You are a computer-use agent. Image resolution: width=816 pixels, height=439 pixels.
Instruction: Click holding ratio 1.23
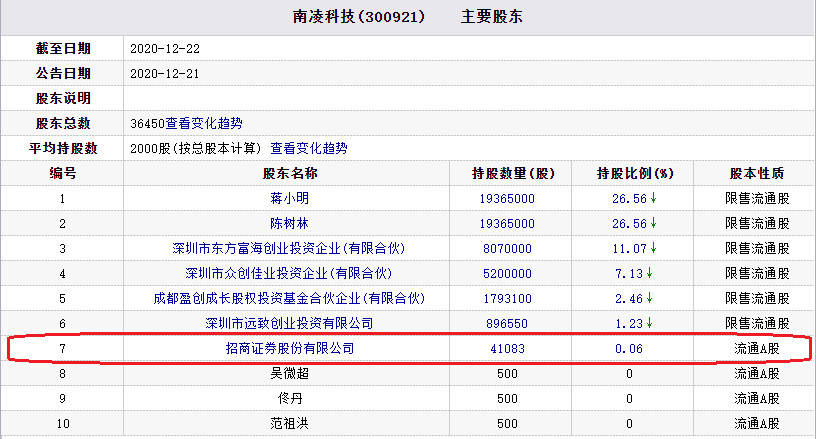[629, 324]
